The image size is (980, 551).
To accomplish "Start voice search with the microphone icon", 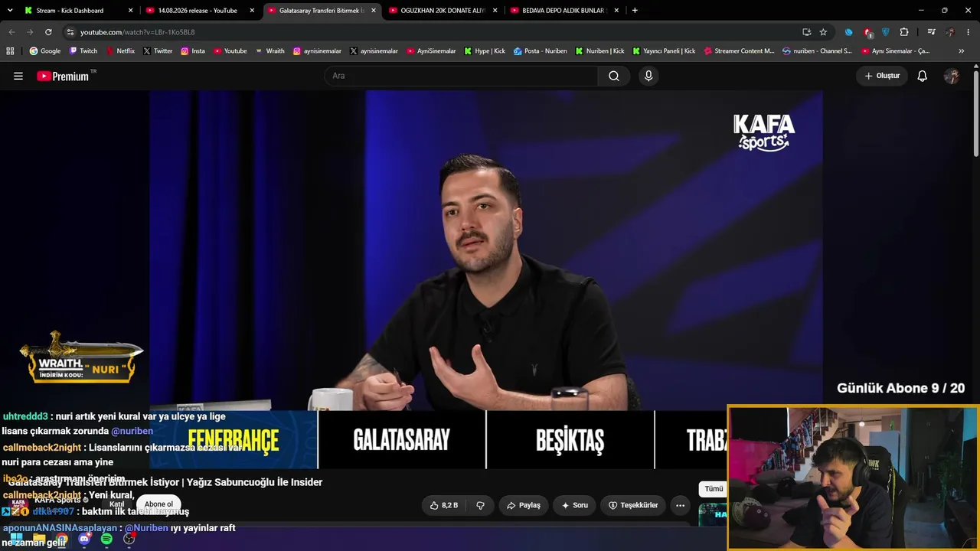I will [x=648, y=76].
